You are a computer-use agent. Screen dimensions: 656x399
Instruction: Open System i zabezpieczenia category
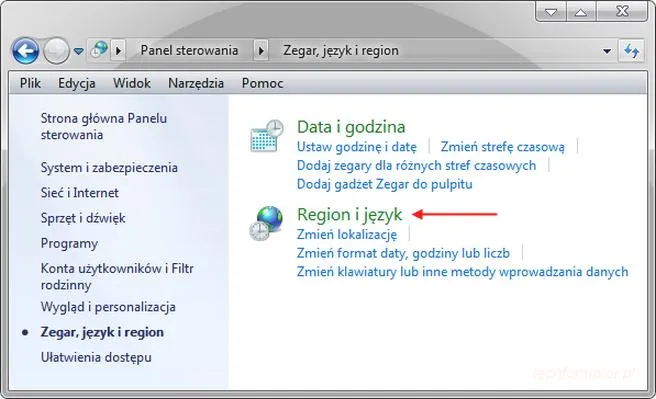pos(109,168)
